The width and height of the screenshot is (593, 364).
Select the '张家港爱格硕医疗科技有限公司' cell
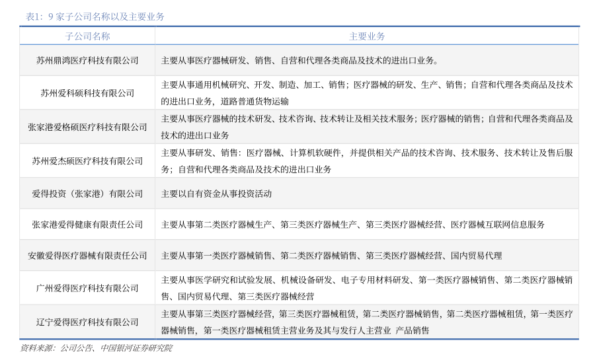[87, 127]
